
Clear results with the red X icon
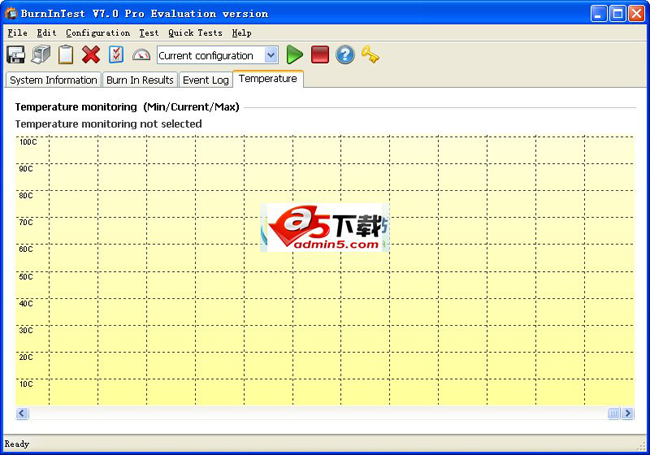[x=91, y=55]
